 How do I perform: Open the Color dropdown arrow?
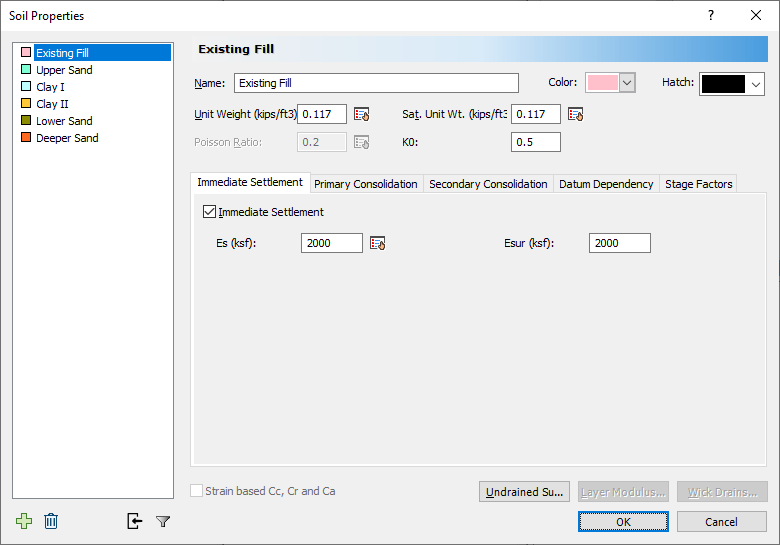tap(627, 83)
